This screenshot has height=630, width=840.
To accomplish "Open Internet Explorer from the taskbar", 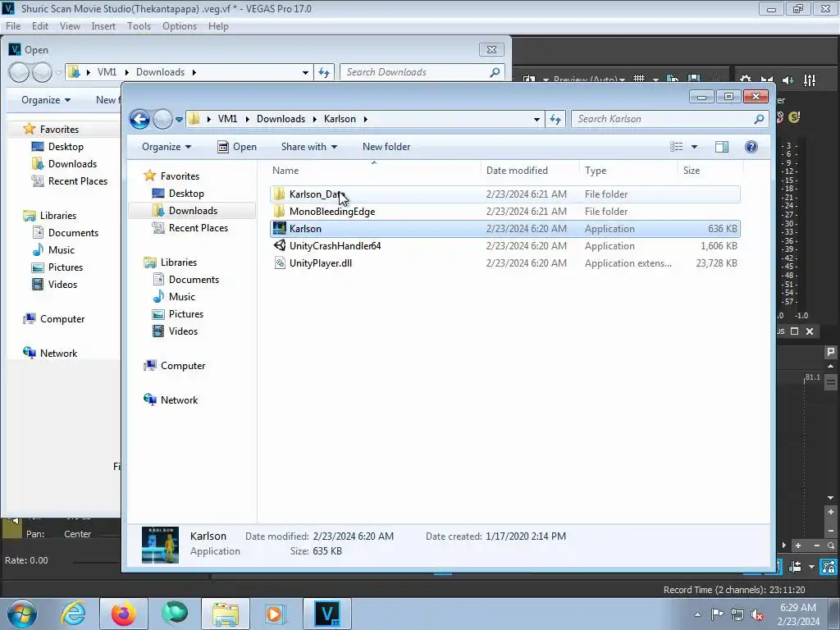I will [x=73, y=614].
